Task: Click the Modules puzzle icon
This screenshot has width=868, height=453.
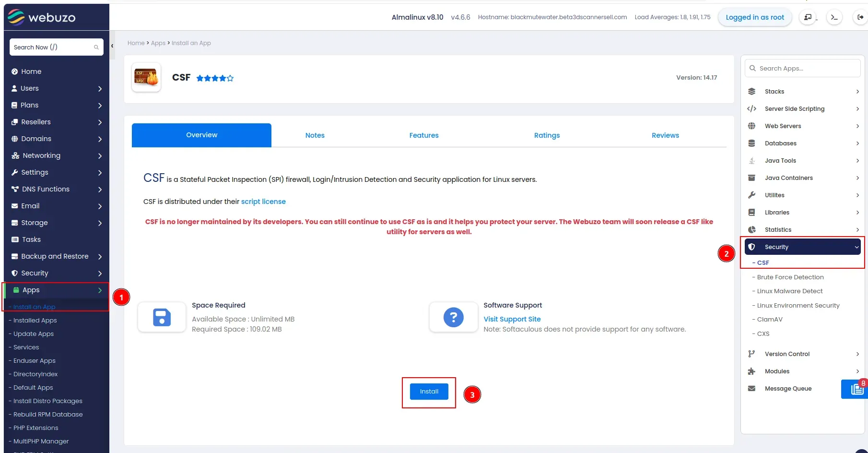Action: point(752,371)
